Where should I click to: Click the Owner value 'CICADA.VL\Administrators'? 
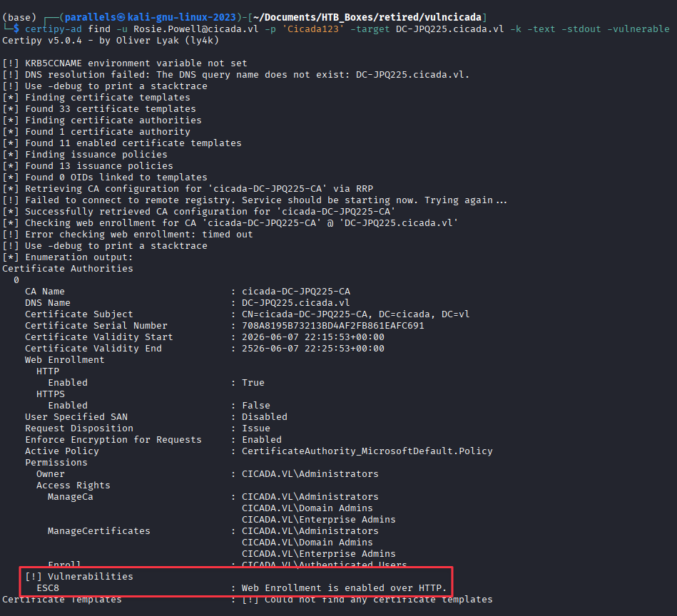point(310,474)
